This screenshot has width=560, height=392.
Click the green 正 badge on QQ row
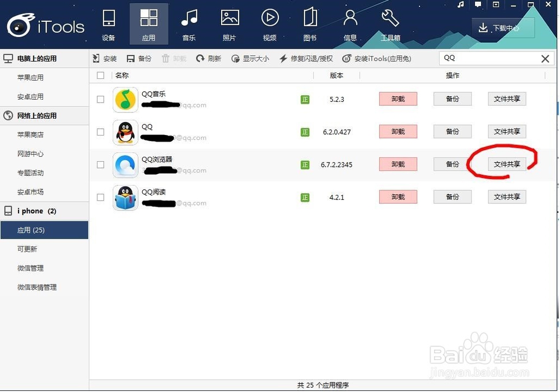[305, 132]
